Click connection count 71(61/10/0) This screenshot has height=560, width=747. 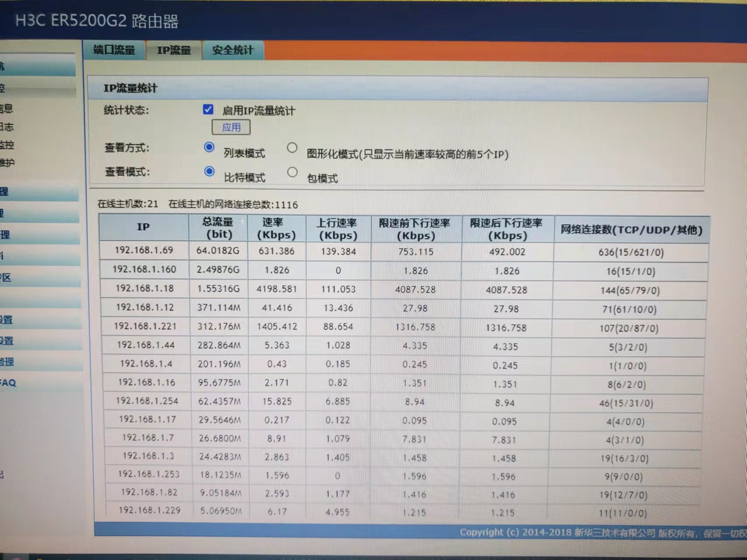[629, 310]
